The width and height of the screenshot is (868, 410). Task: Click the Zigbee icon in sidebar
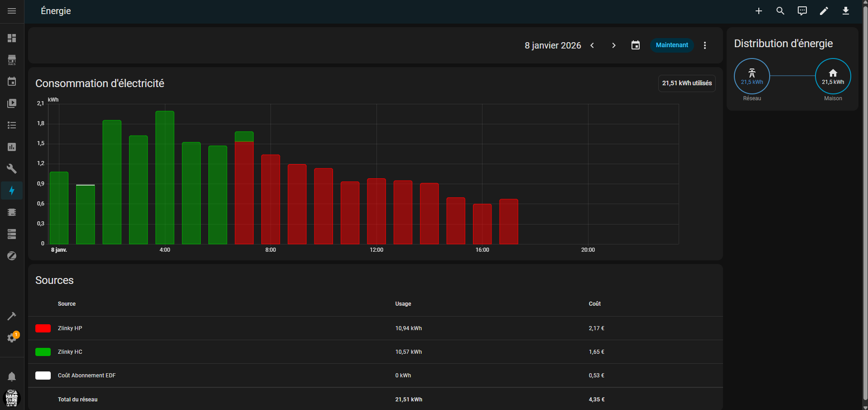coord(12,256)
